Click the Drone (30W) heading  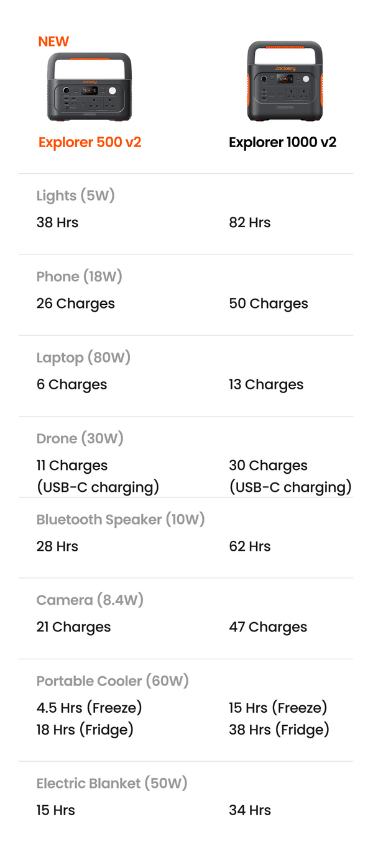point(80,438)
